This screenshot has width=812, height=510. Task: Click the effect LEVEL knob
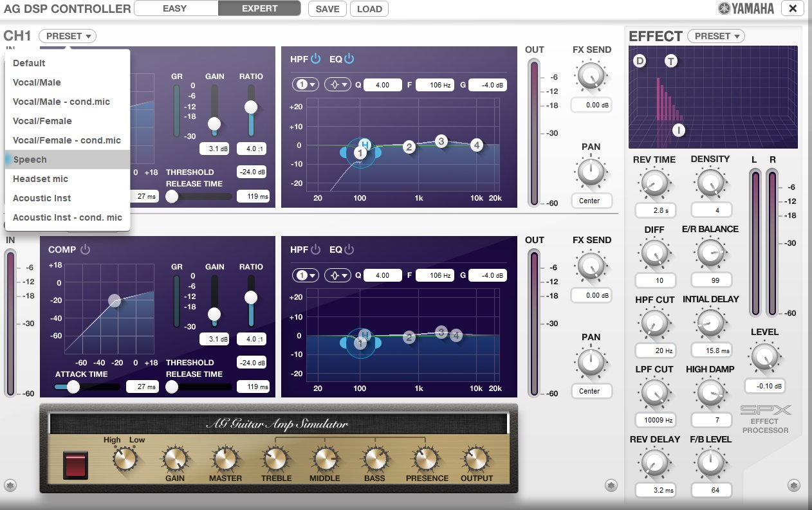764,357
